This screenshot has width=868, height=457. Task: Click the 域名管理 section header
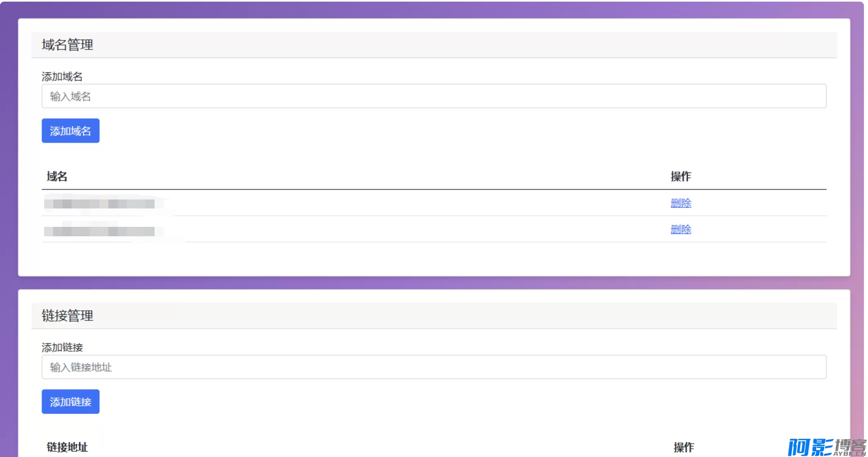click(x=67, y=45)
